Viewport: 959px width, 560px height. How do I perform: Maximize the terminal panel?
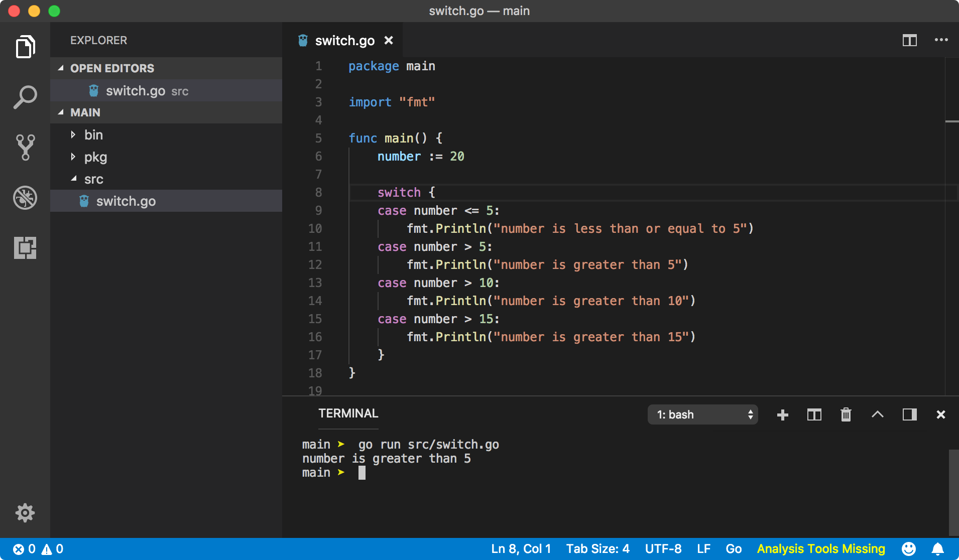tap(909, 414)
